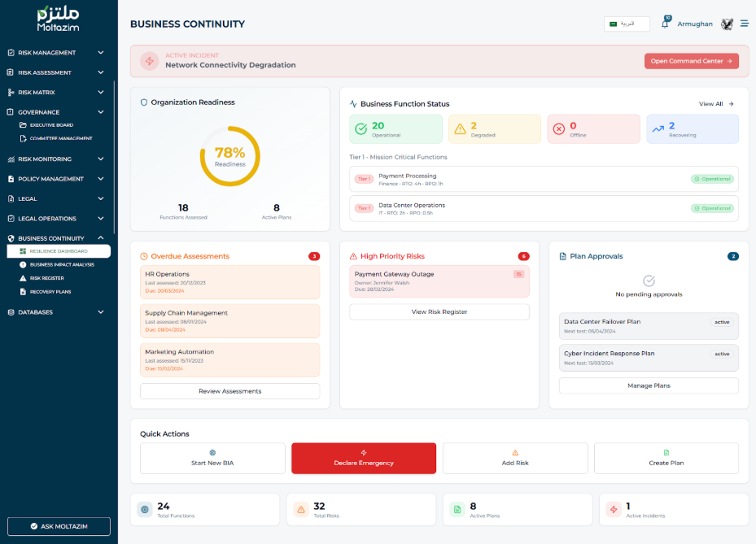Viewport: 756px width, 544px height.
Task: Click the 78% Readiness progress ring
Action: click(x=229, y=156)
